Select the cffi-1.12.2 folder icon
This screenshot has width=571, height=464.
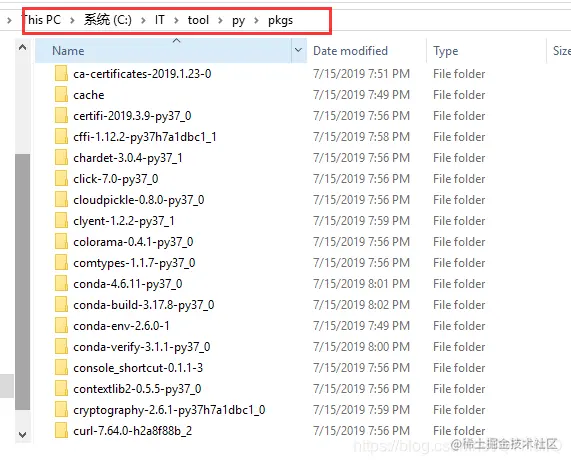click(x=61, y=137)
